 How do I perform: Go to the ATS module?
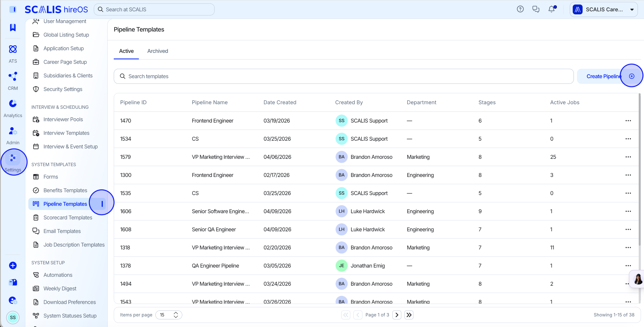(x=13, y=54)
